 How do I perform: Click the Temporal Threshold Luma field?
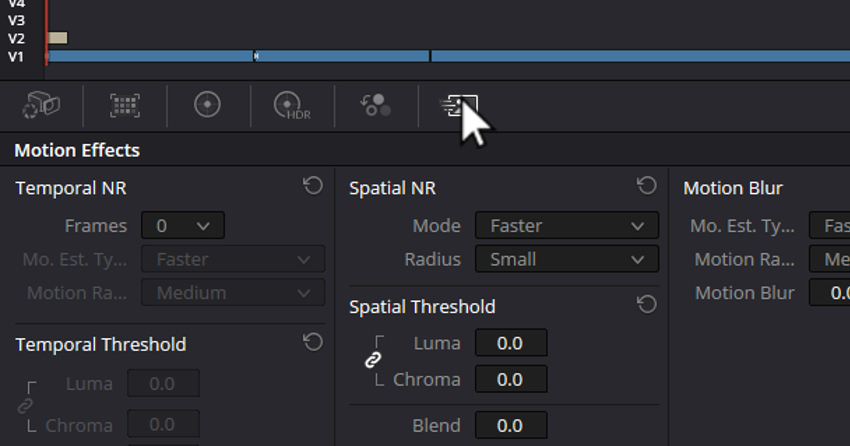(x=163, y=384)
